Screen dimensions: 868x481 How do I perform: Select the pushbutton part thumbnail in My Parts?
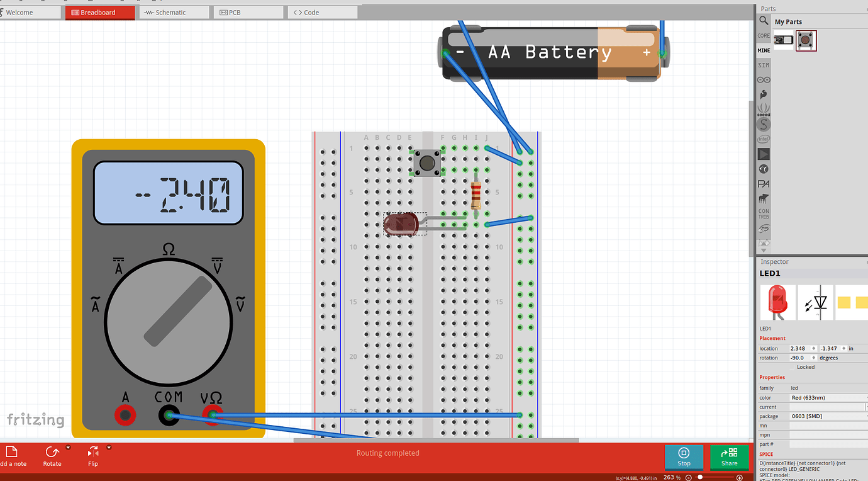click(x=806, y=41)
